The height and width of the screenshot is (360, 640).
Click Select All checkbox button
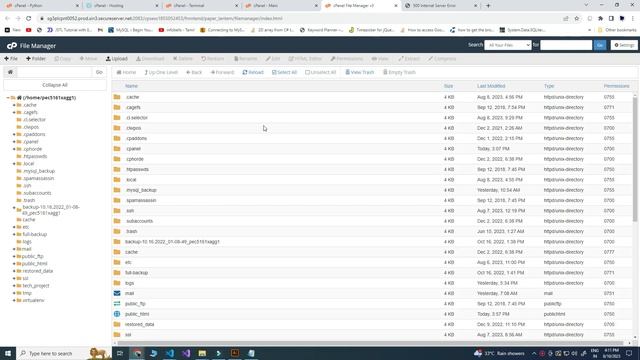284,72
